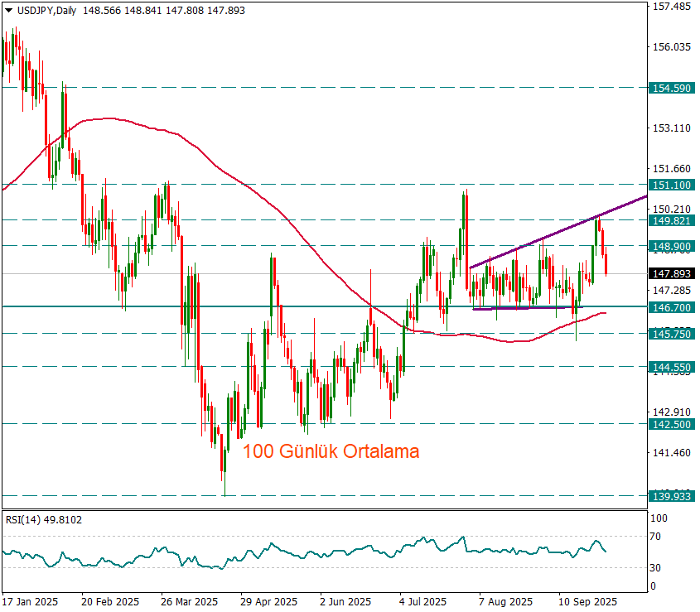This screenshot has height=612, width=700.
Task: Click the 26 Mar 2025 date label
Action: click(189, 601)
